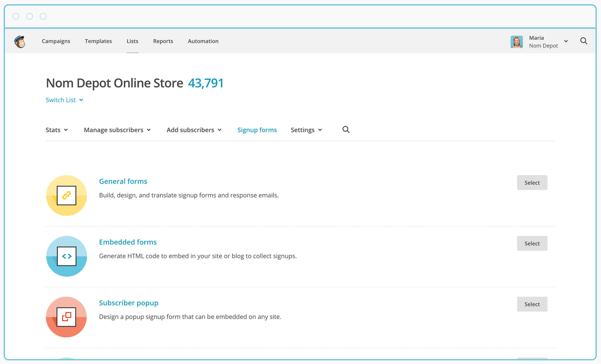601x364 pixels.
Task: Open the Settings dropdown
Action: tap(306, 130)
